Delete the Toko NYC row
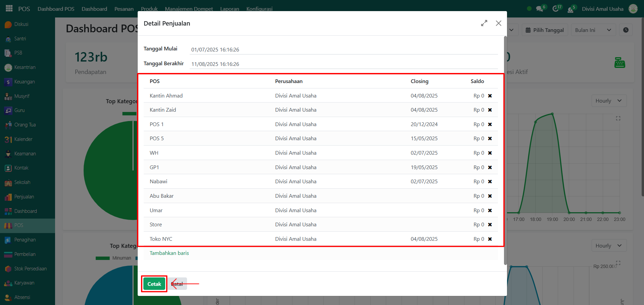Viewport: 644px width, 305px height. coord(490,239)
